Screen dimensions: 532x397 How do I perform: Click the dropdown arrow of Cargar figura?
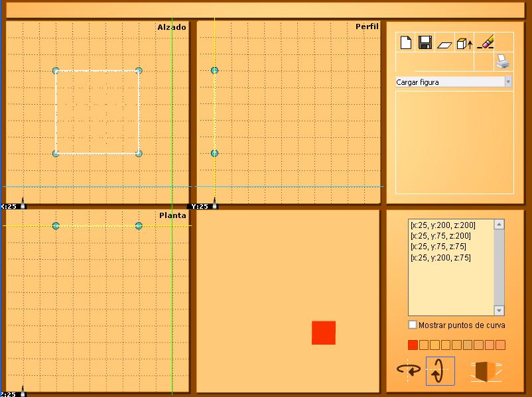(x=508, y=82)
